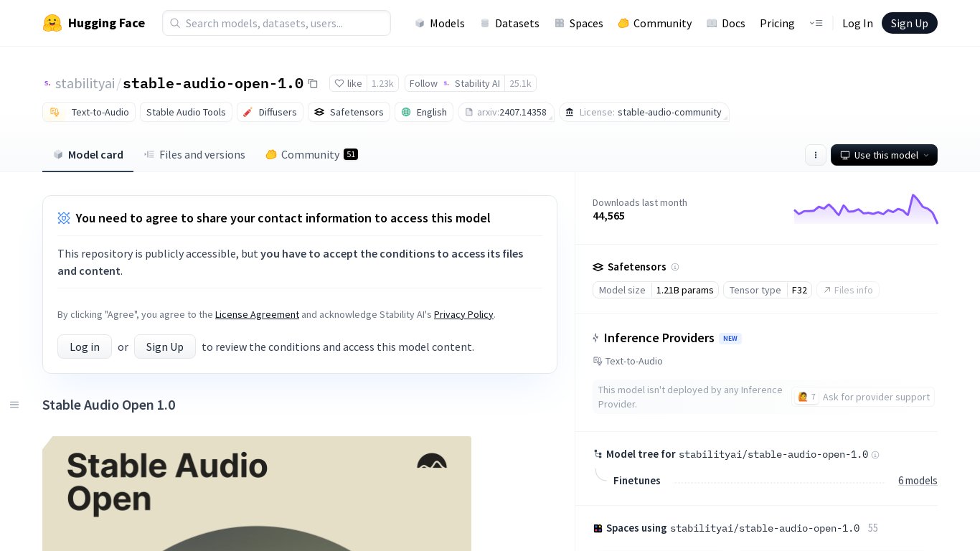The width and height of the screenshot is (980, 551).
Task: Open the three-dot more options menu
Action: [x=815, y=155]
